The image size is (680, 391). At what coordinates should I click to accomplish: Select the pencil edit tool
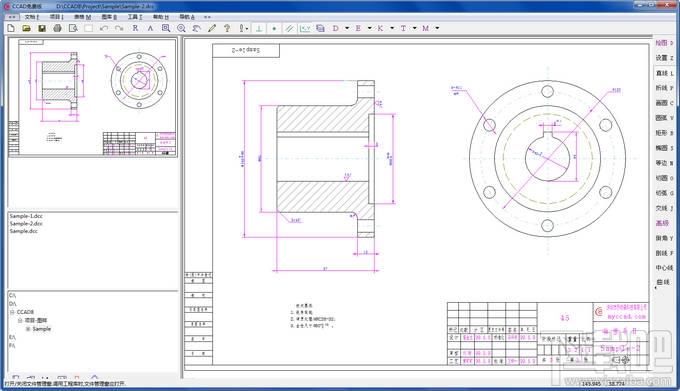click(212, 28)
